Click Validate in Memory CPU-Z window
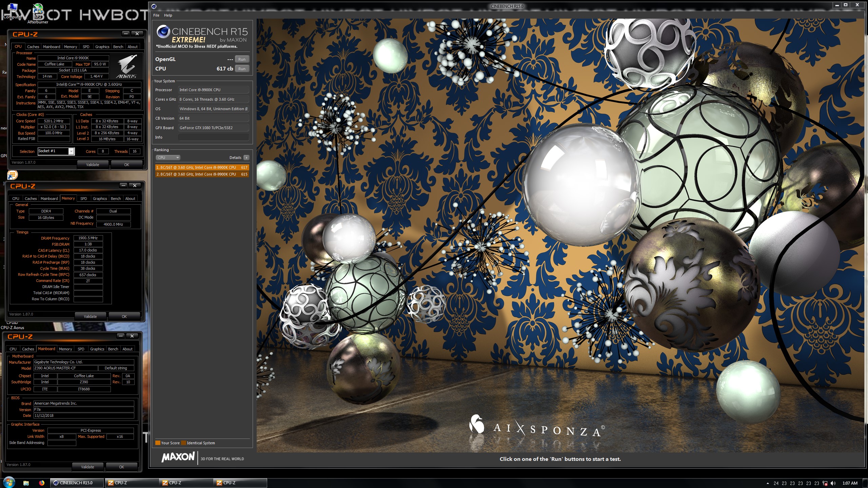 pos(90,317)
